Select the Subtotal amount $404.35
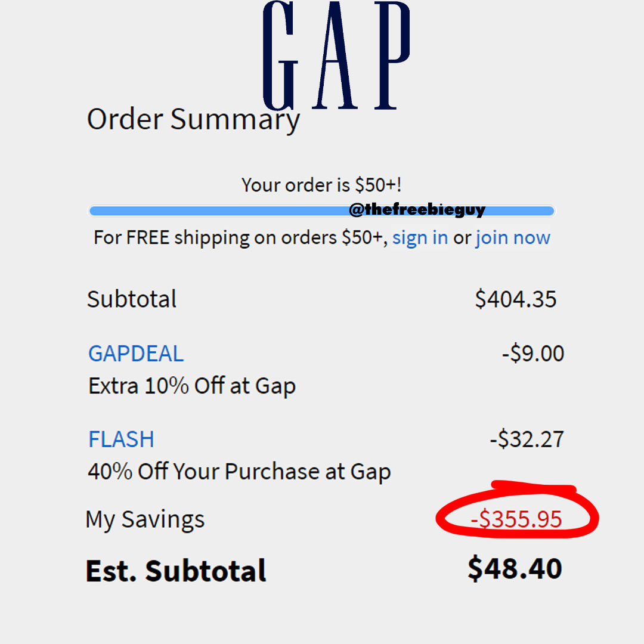Viewport: 644px width, 644px height. tap(516, 299)
